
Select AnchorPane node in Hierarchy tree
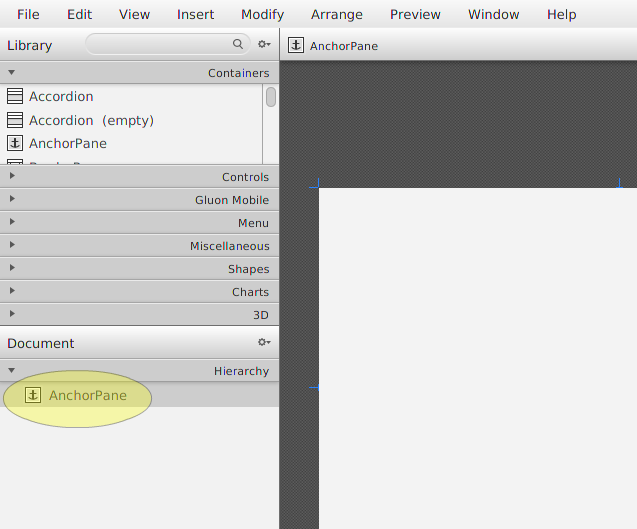(x=88, y=395)
